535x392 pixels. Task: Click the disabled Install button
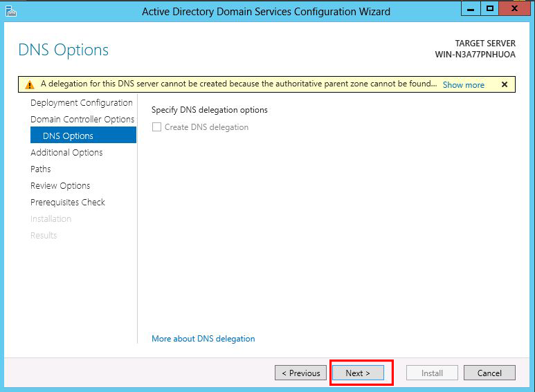(x=432, y=373)
